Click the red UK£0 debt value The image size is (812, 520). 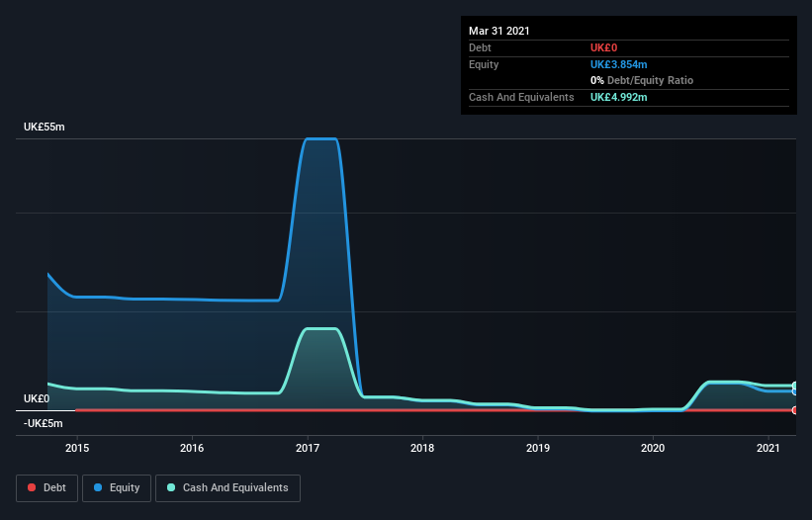[x=603, y=47]
